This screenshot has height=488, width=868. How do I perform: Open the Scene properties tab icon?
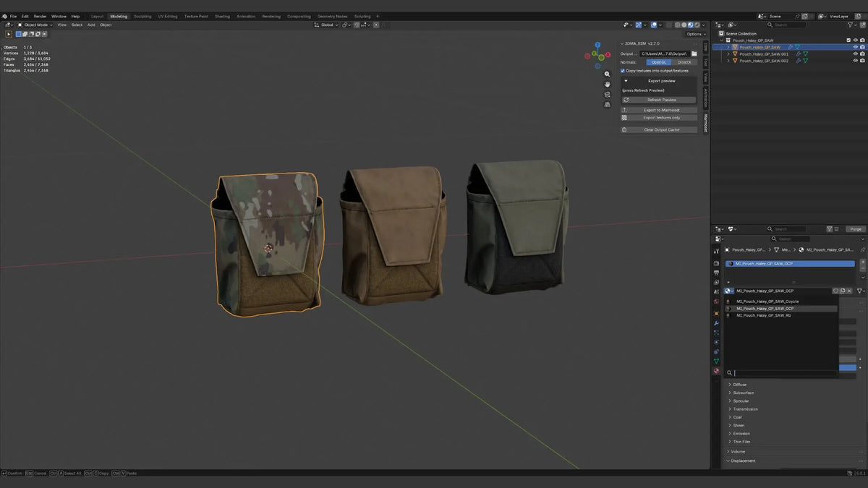pos(716,292)
